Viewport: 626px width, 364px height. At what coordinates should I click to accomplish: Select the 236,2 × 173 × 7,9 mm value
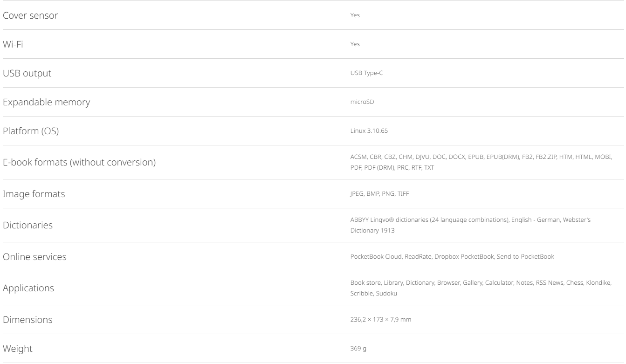click(x=380, y=320)
